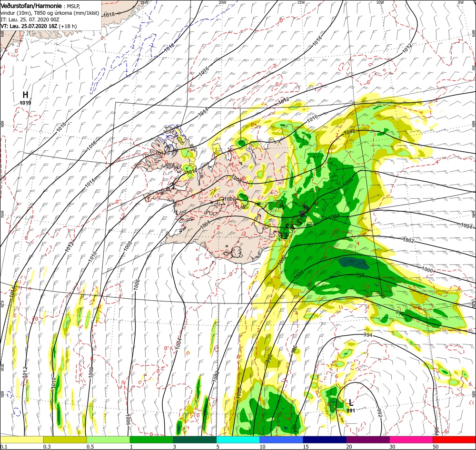The height and width of the screenshot is (450, 476).
Task: Click the dark green 3 mm legend swatch
Action: [195, 440]
